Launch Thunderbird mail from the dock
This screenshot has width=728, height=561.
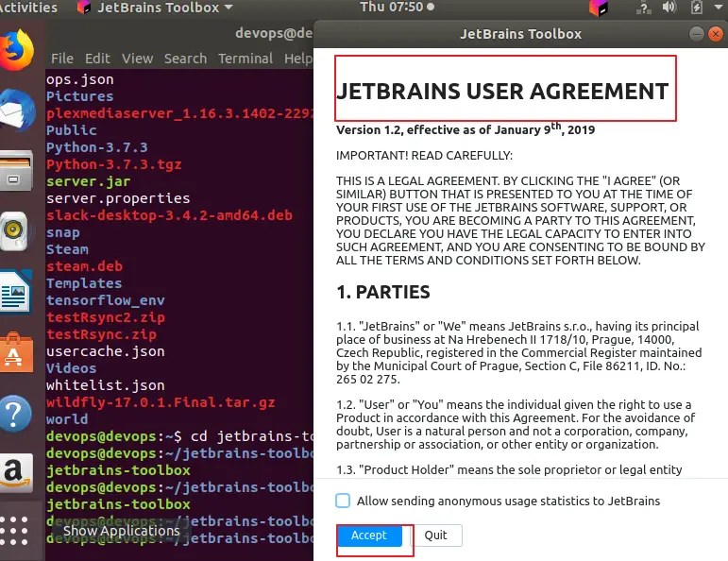click(18, 110)
